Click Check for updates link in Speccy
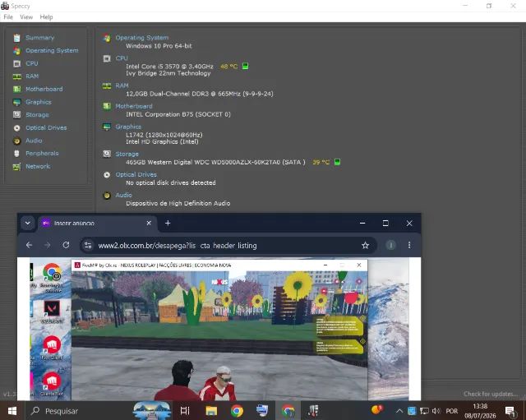Image resolution: width=526 pixels, height=420 pixels. pos(490,394)
